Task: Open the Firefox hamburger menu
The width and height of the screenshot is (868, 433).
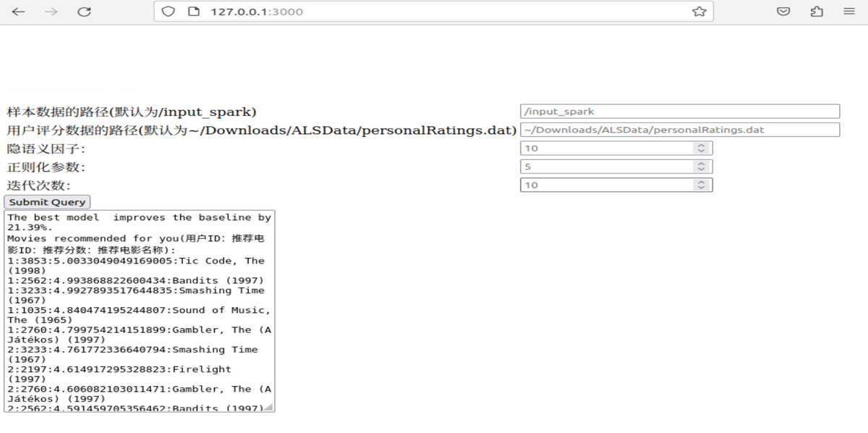Action: pos(849,12)
